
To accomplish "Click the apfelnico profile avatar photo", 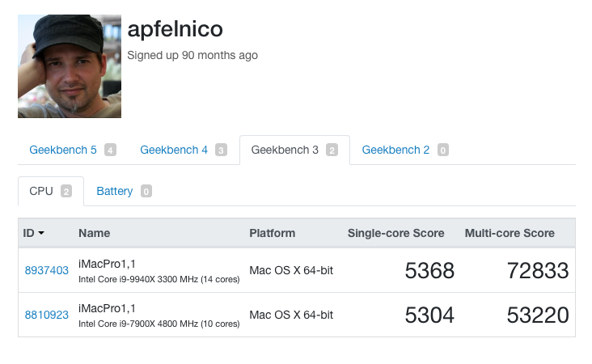I will coord(70,66).
